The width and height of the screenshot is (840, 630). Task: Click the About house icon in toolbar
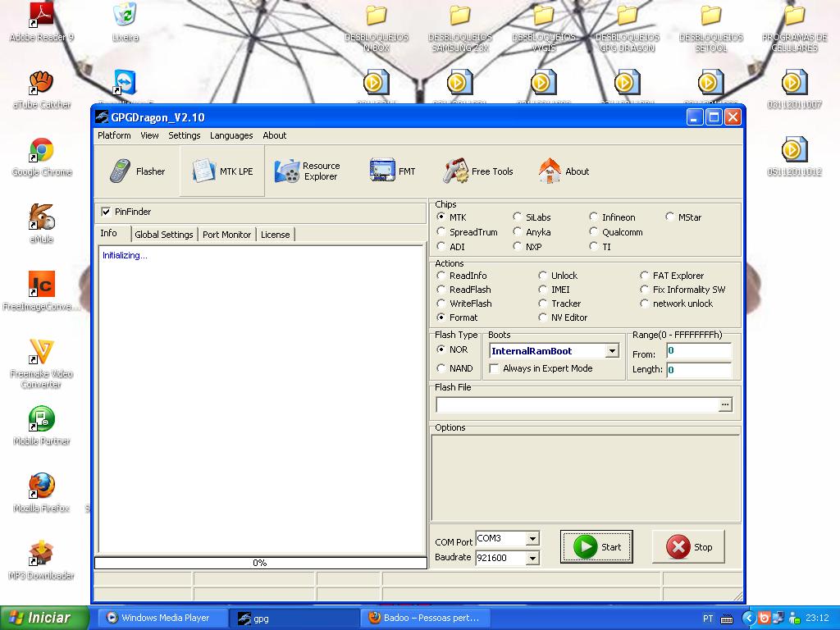[x=550, y=171]
